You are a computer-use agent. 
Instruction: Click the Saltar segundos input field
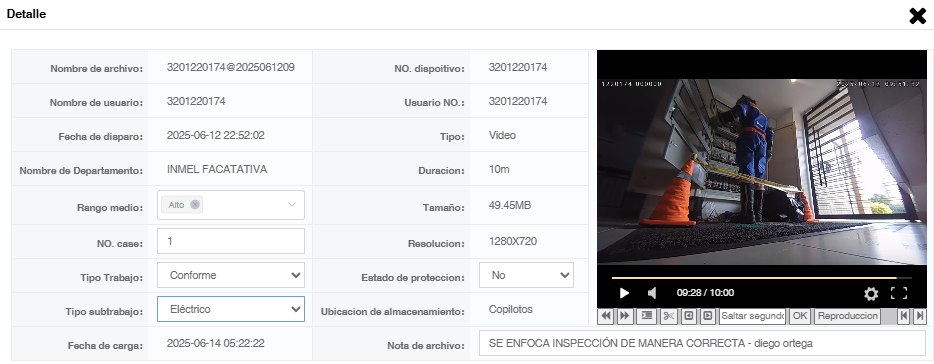coord(752,316)
